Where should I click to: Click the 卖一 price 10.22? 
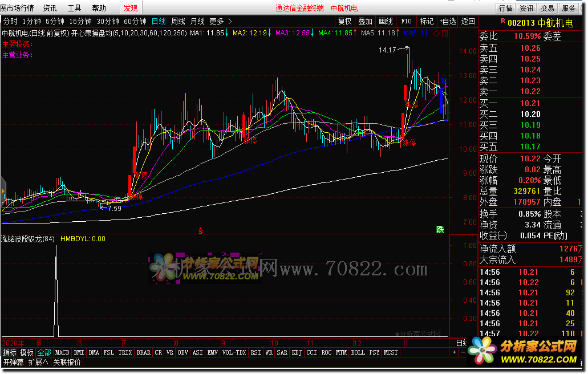click(x=530, y=91)
